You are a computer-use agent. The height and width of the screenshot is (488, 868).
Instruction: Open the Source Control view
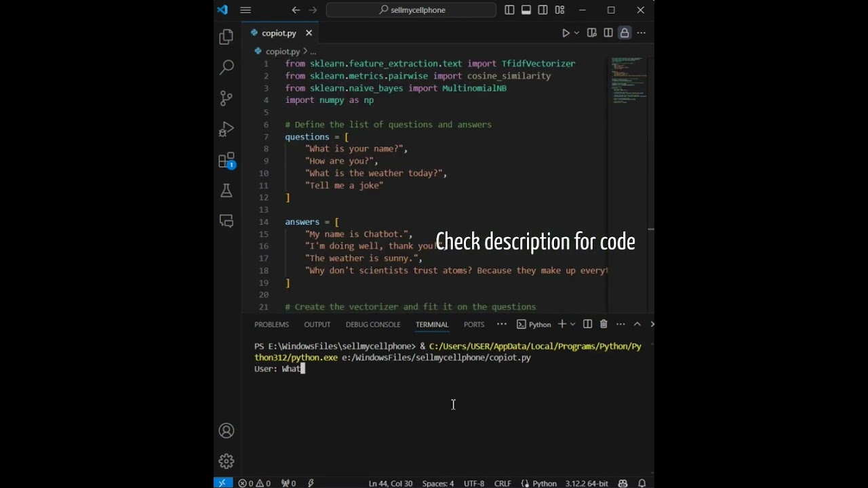tap(226, 98)
